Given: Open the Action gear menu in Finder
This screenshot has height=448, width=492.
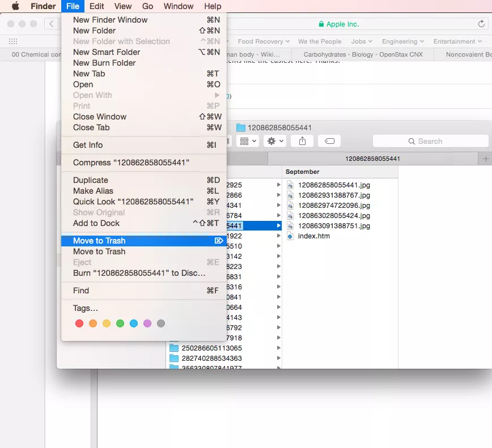Looking at the screenshot, I should point(275,141).
